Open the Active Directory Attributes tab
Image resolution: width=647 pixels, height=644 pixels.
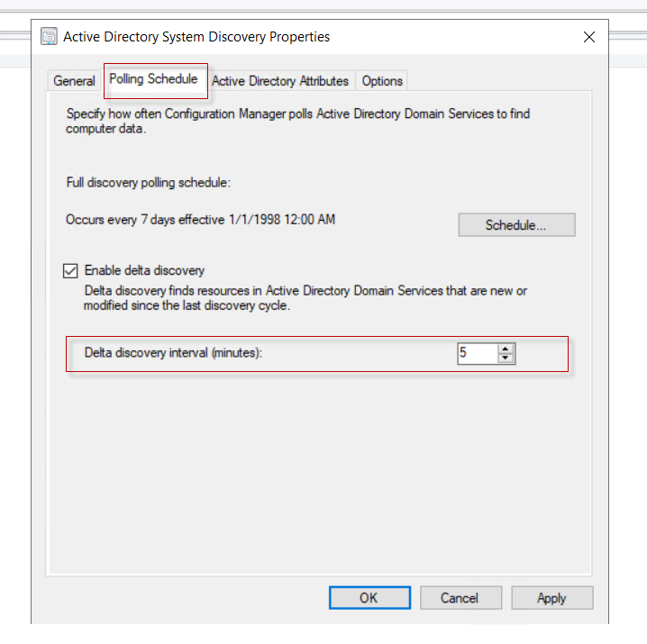(280, 81)
